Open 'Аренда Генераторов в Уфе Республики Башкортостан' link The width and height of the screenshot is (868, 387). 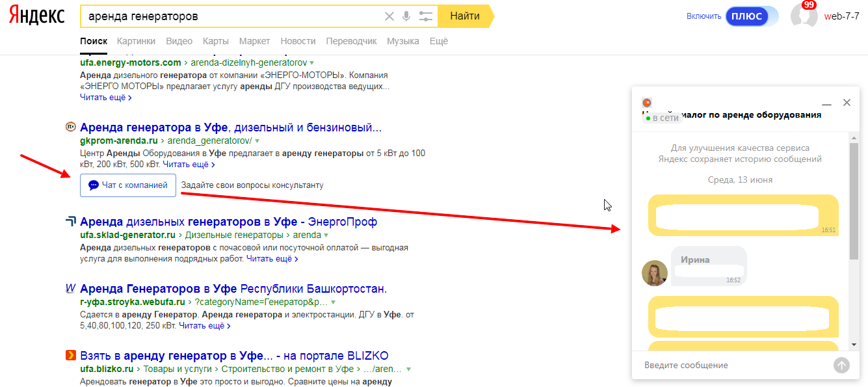[x=233, y=288]
